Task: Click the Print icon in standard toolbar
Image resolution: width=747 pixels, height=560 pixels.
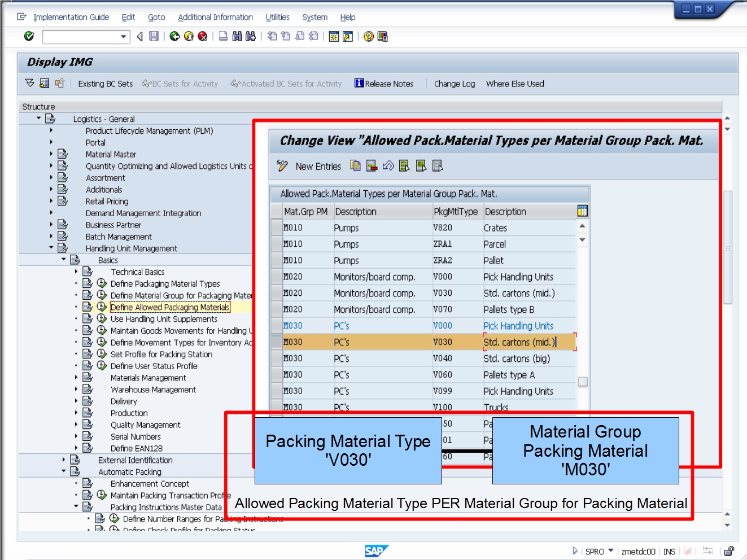Action: coord(223,37)
